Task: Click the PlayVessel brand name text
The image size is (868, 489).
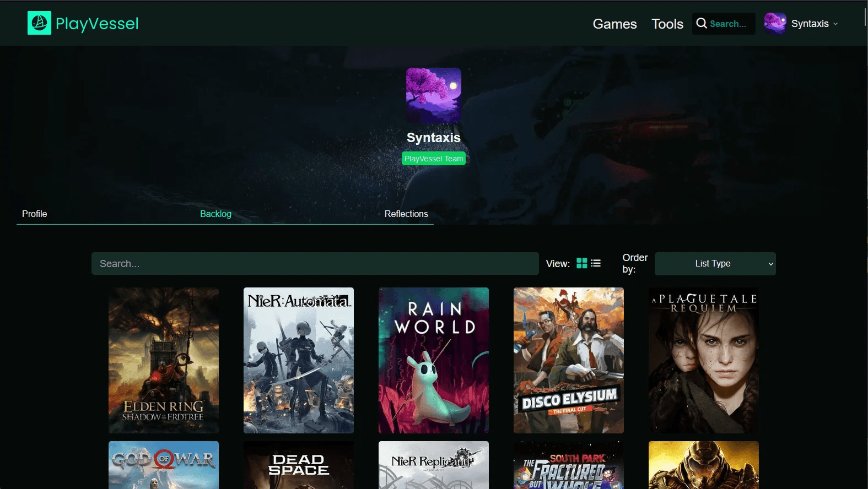Action: pos(97,24)
